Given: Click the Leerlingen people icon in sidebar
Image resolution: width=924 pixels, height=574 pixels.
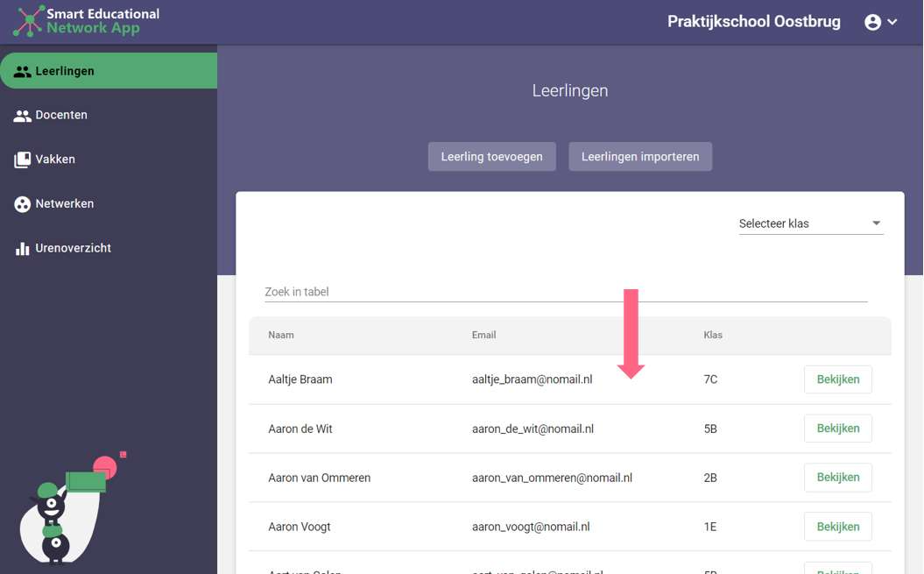Looking at the screenshot, I should click(x=22, y=71).
